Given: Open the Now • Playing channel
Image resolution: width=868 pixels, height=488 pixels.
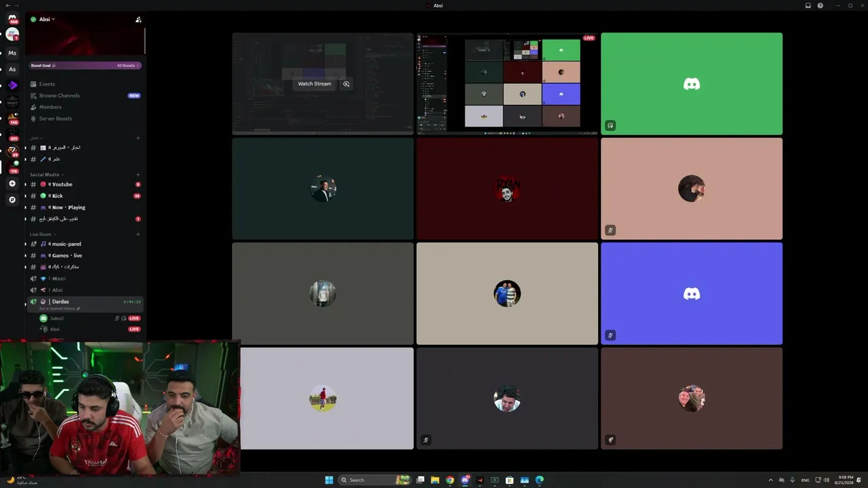Looking at the screenshot, I should (x=85, y=207).
